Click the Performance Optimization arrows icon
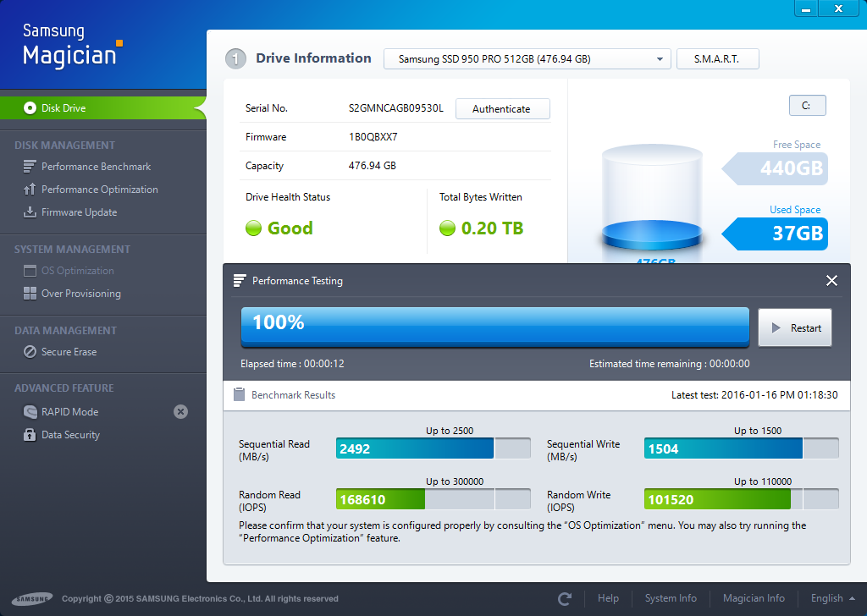The image size is (867, 616). [x=30, y=190]
